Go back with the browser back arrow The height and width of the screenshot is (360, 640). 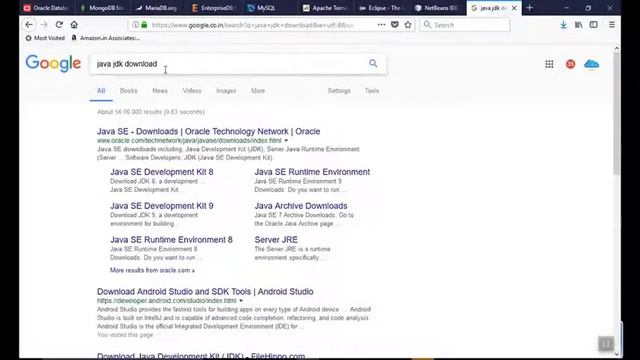pyautogui.click(x=29, y=25)
